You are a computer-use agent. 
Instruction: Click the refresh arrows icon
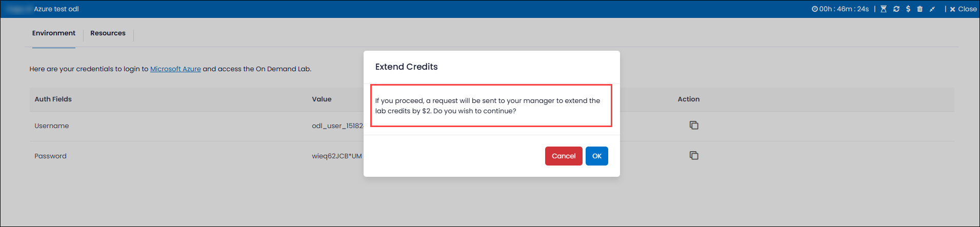(x=896, y=9)
